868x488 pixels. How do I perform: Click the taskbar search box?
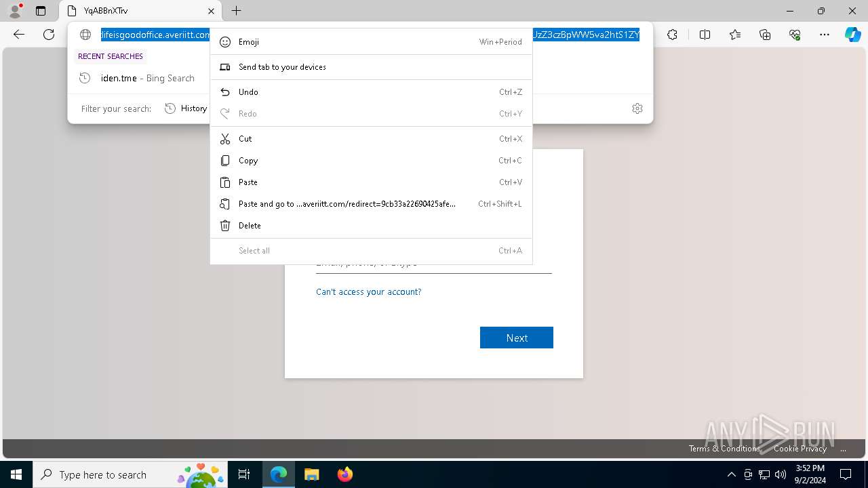point(131,474)
